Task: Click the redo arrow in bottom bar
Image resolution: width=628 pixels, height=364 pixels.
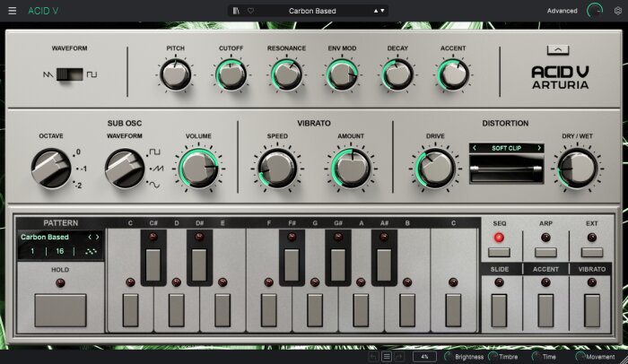Action: click(x=400, y=357)
